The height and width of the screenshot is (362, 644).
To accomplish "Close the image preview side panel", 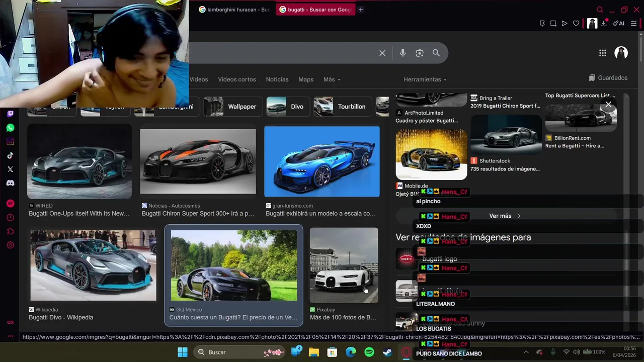I will click(608, 105).
